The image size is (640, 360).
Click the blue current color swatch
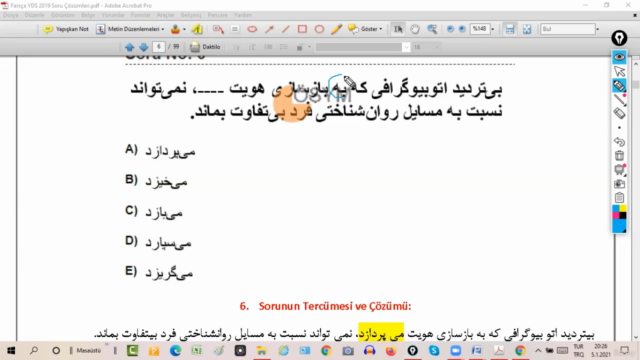click(x=619, y=226)
